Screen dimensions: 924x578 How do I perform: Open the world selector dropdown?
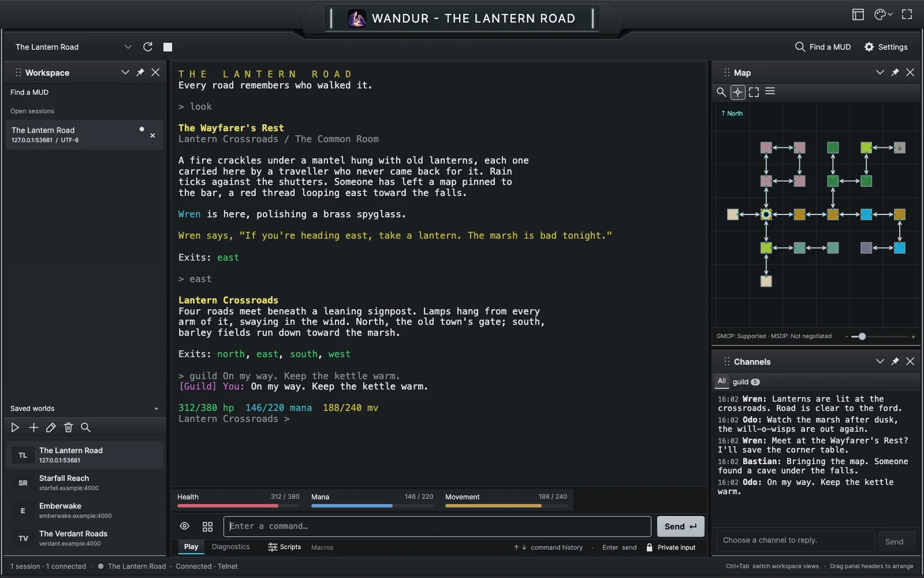[73, 47]
